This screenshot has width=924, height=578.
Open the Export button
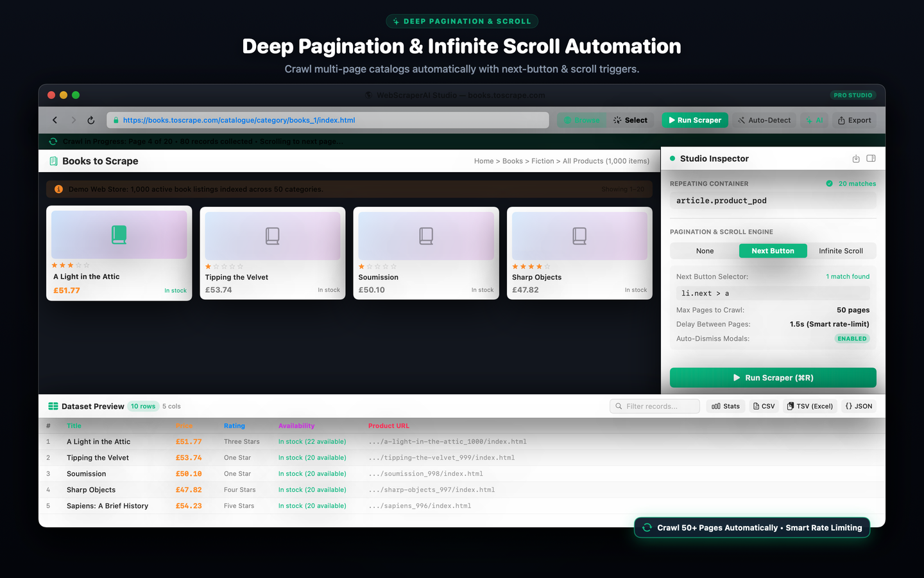pyautogui.click(x=854, y=120)
